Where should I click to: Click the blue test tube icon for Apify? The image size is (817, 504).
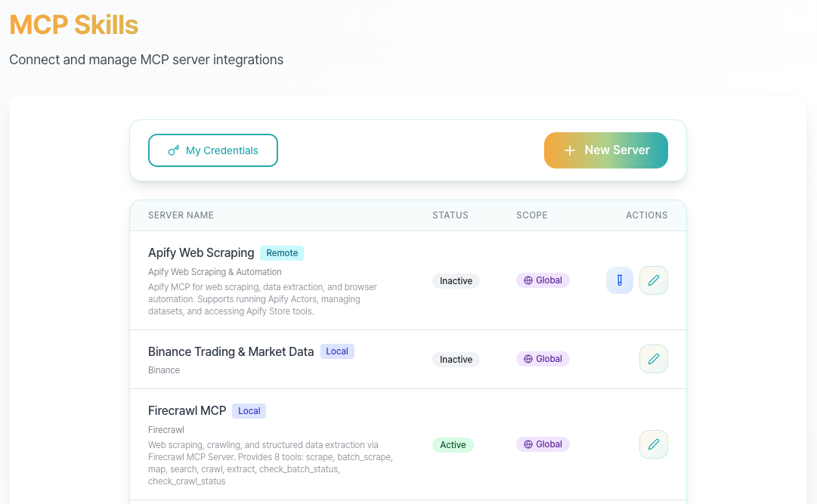point(619,280)
